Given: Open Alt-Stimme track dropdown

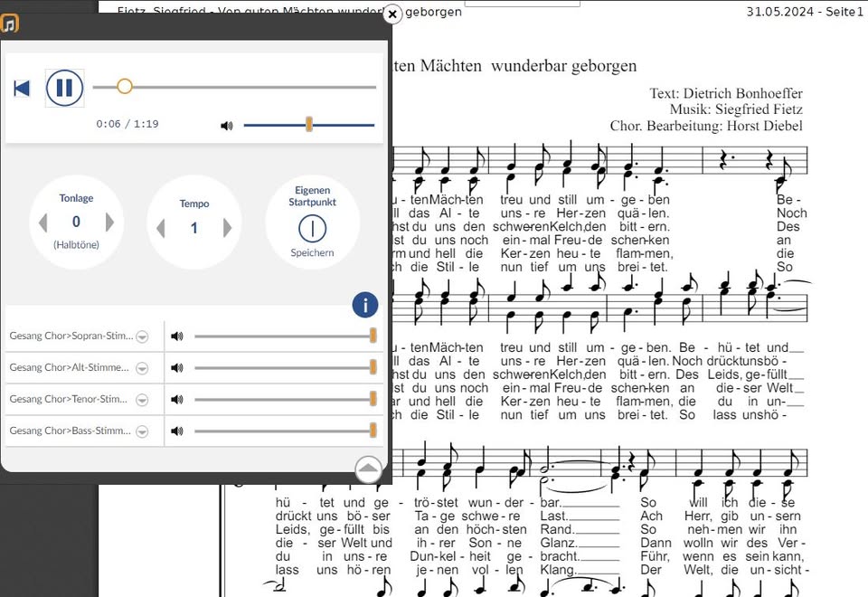Looking at the screenshot, I should point(142,368).
